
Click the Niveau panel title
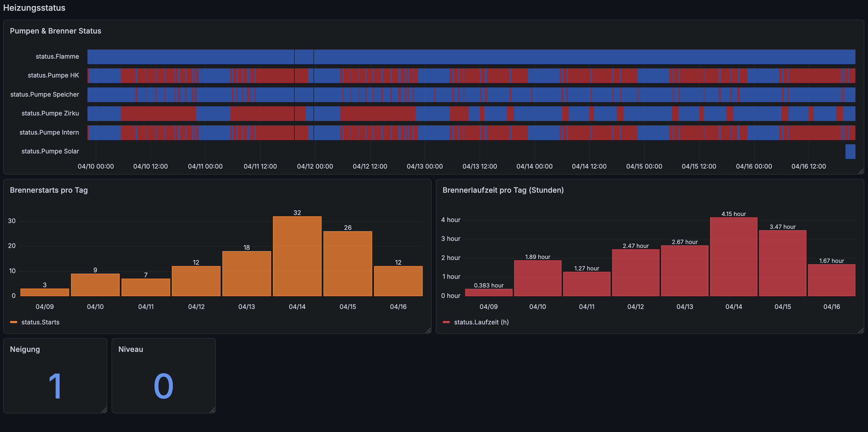click(x=130, y=350)
